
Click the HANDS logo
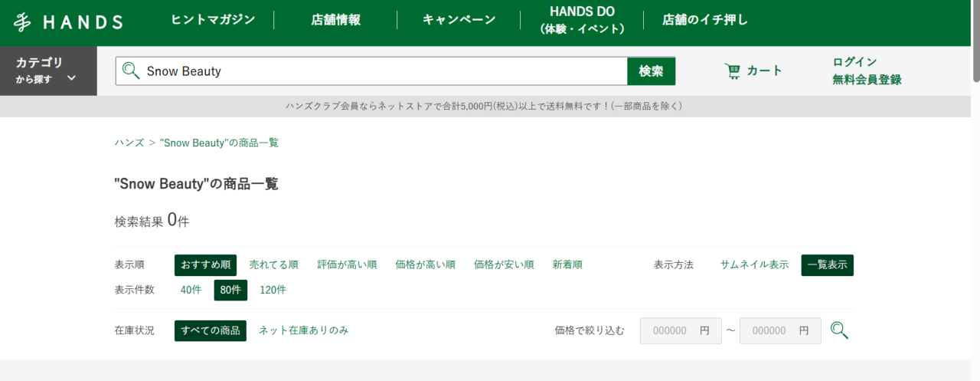[x=67, y=22]
